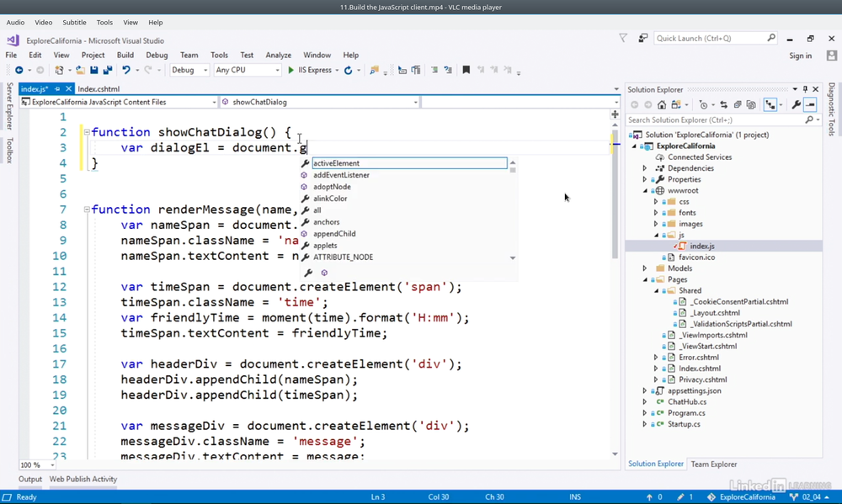Open the Debug configuration dropdown
This screenshot has width=842, height=504.
pyautogui.click(x=189, y=71)
